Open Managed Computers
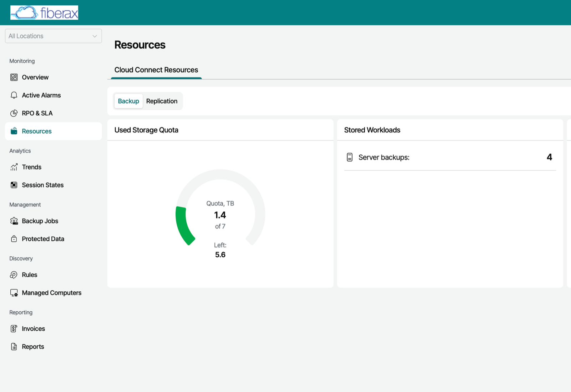Viewport: 571px width, 392px height. pos(53,293)
